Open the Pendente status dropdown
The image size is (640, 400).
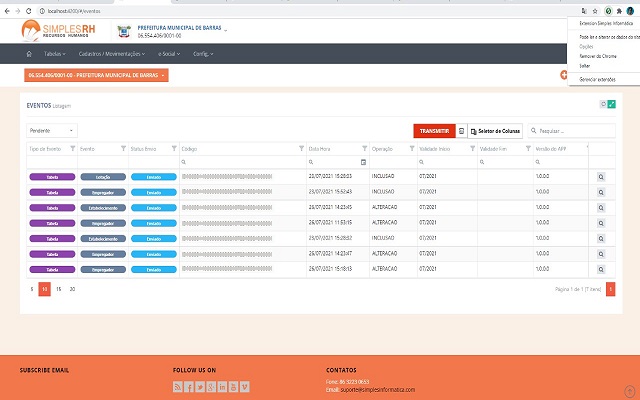coord(52,131)
